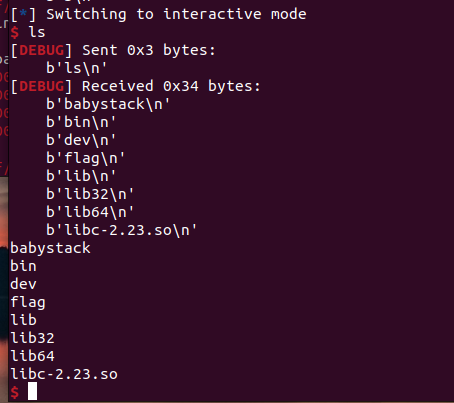Click 'Switching to interactive mode' line
The image size is (454, 403).
pos(176,14)
